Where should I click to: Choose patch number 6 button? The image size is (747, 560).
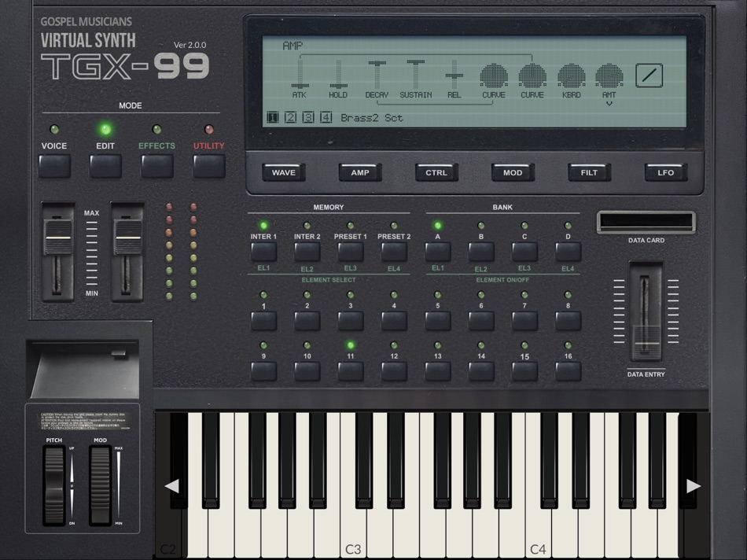click(481, 321)
